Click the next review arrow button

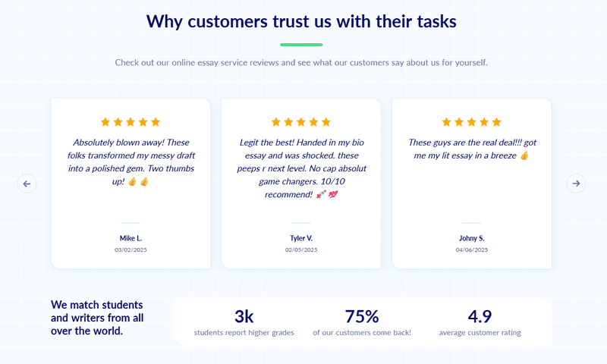(576, 184)
